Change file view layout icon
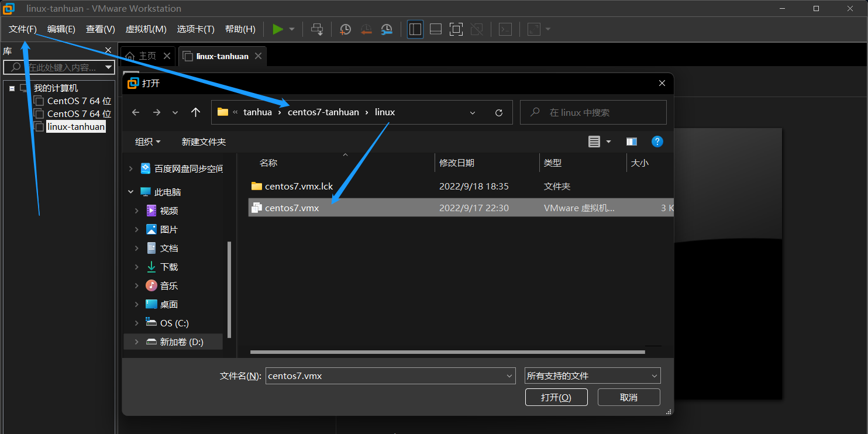 tap(594, 142)
